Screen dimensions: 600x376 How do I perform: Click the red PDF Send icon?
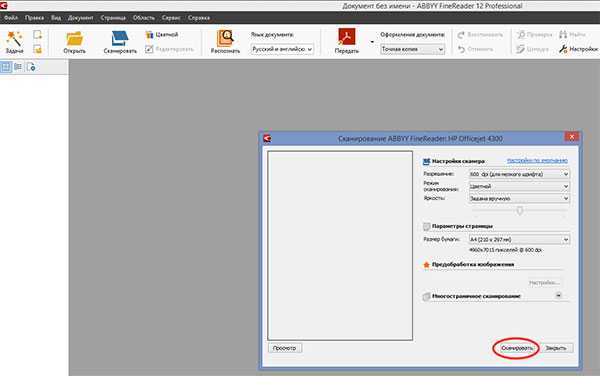346,37
